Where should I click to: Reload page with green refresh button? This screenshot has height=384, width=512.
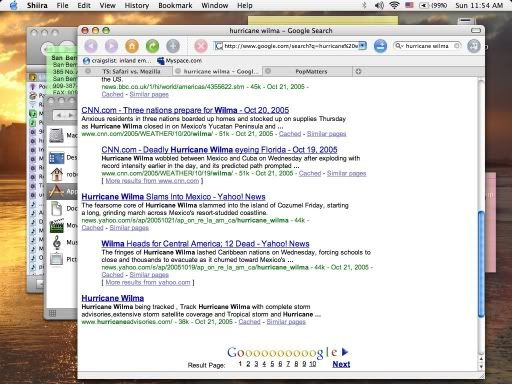153,46
